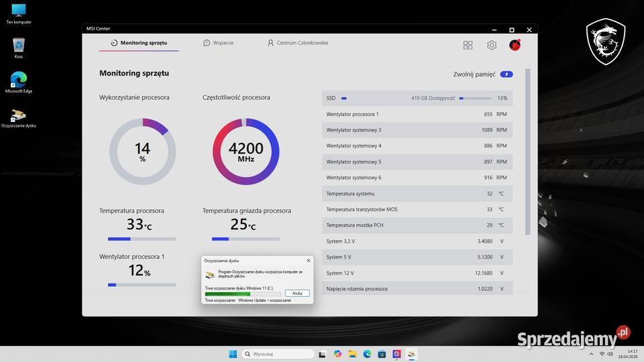Close the Oczyszczanie dysku dialog
Image resolution: width=644 pixels, height=362 pixels.
click(309, 260)
